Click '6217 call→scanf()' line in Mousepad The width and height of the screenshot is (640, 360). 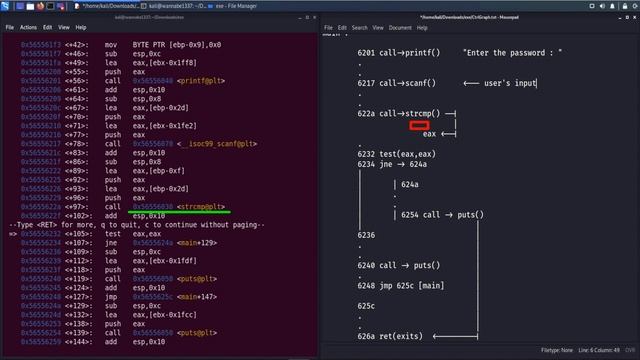pos(396,83)
